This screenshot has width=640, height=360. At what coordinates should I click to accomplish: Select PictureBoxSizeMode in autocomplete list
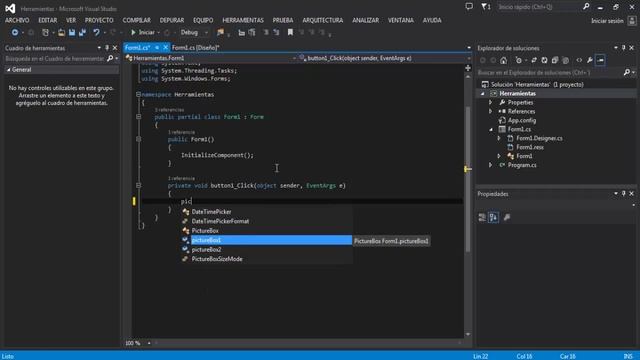click(x=267, y=259)
